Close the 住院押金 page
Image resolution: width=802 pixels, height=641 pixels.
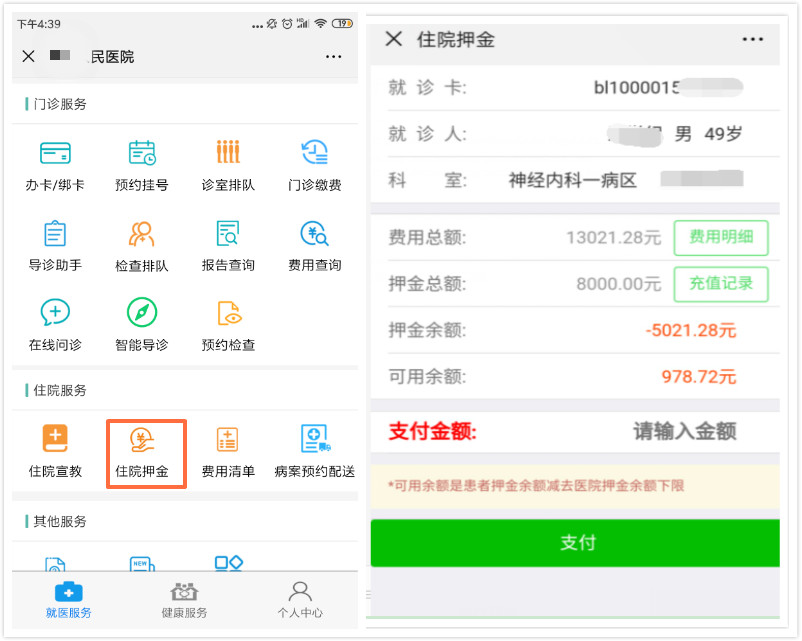pyautogui.click(x=394, y=38)
